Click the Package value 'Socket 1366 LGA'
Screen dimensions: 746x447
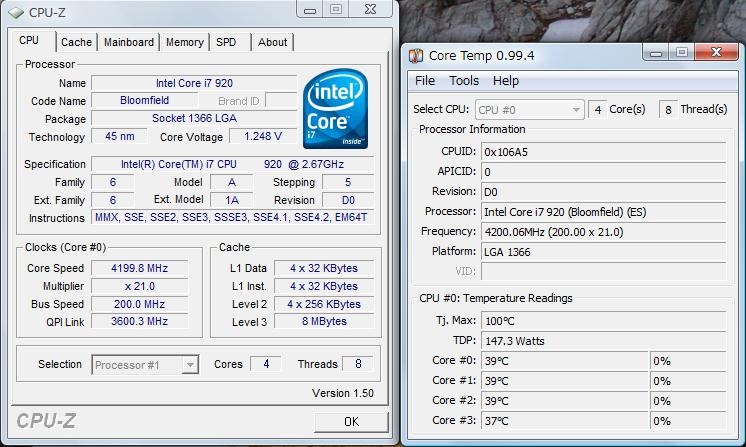pos(194,118)
